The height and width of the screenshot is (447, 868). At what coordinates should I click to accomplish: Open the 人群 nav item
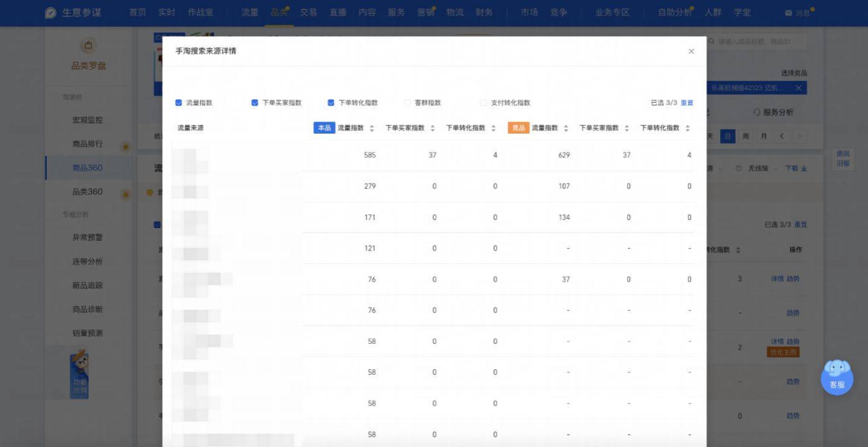click(x=713, y=12)
